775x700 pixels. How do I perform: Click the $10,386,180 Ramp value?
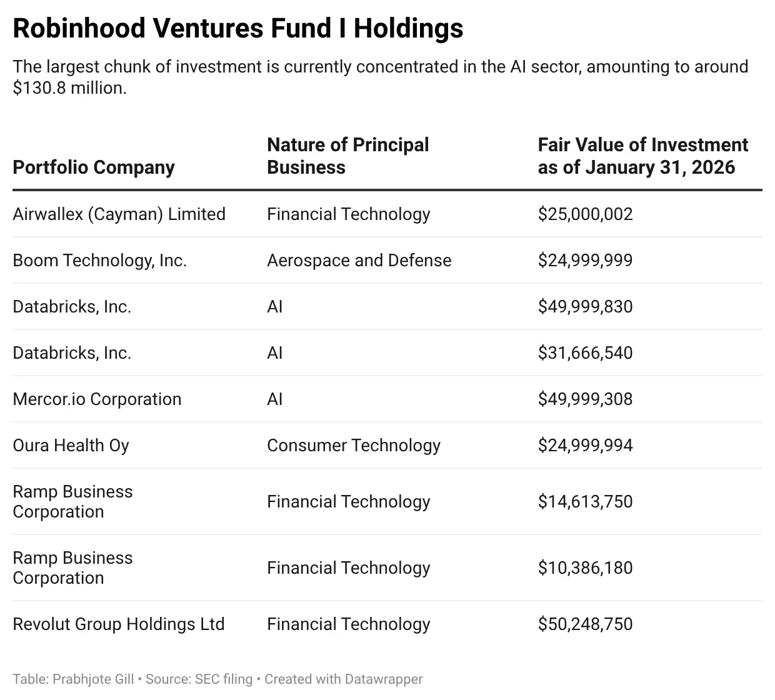[x=585, y=567]
